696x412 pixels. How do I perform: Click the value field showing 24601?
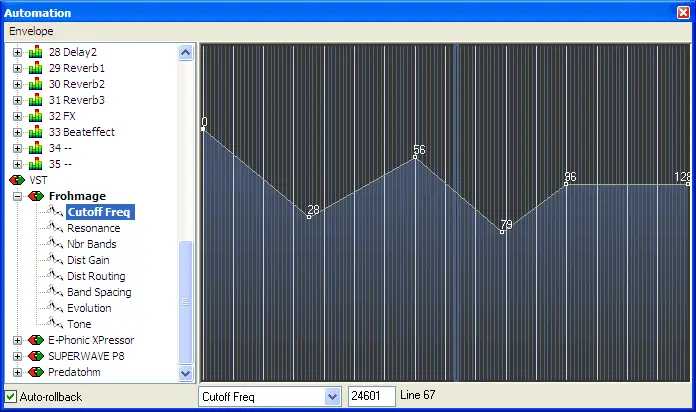point(372,396)
